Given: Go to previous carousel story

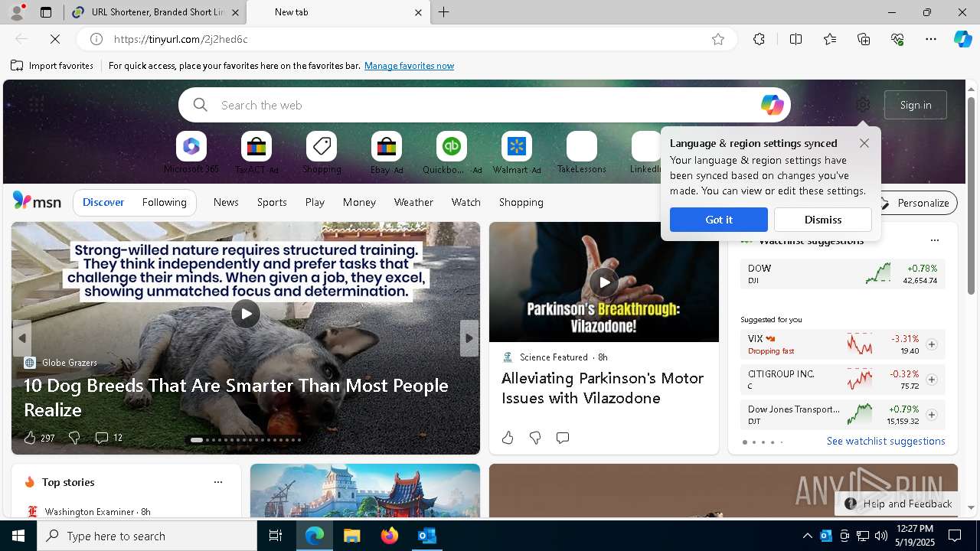Looking at the screenshot, I should pyautogui.click(x=22, y=338).
